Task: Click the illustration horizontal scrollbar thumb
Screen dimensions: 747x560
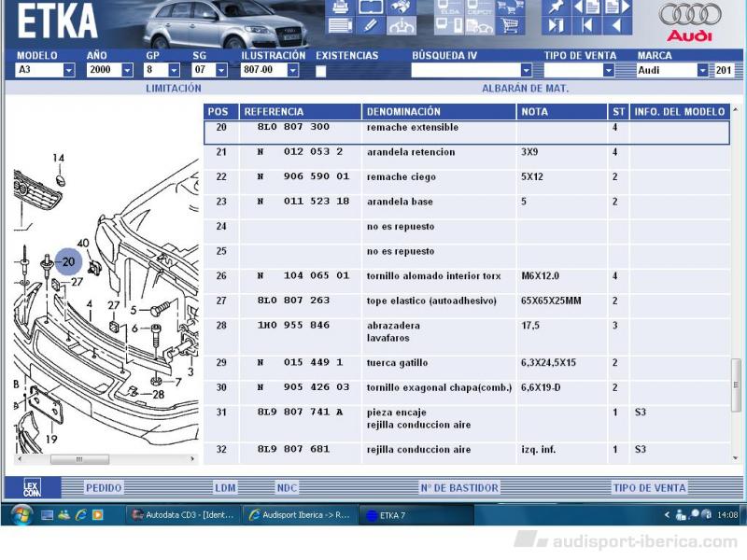Action: pyautogui.click(x=79, y=459)
